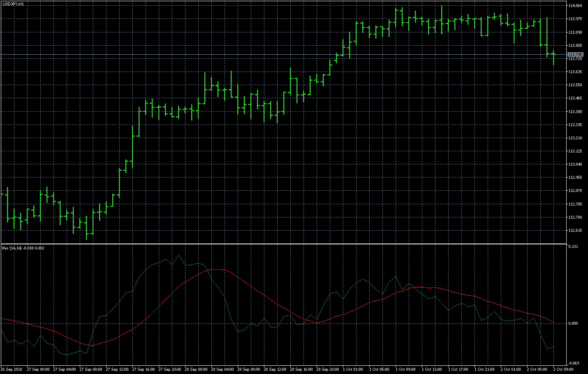Click the 113.745 current price tag
588x374 pixels.
click(575, 54)
